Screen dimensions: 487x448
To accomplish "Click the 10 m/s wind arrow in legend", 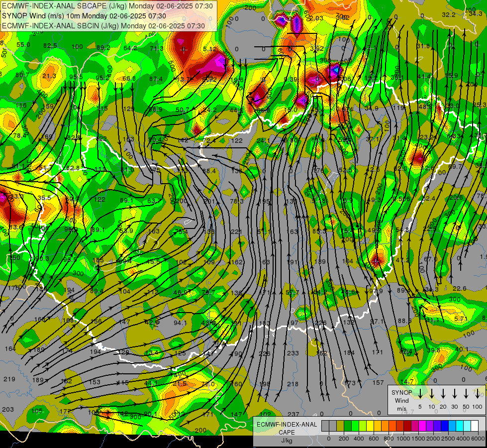I will (x=432, y=394).
